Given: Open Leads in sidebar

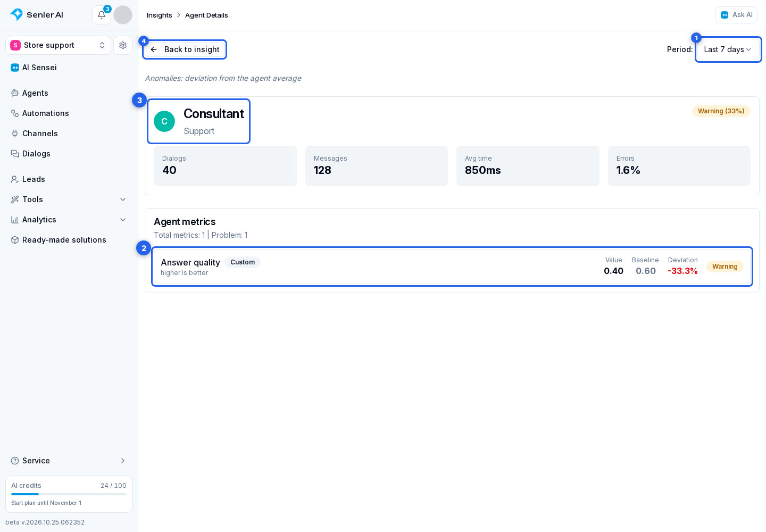Looking at the screenshot, I should [69, 179].
